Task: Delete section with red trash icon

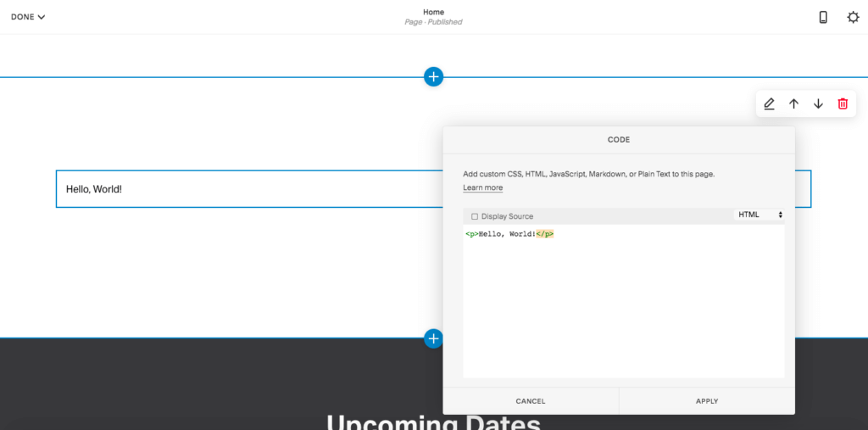Action: click(x=843, y=103)
